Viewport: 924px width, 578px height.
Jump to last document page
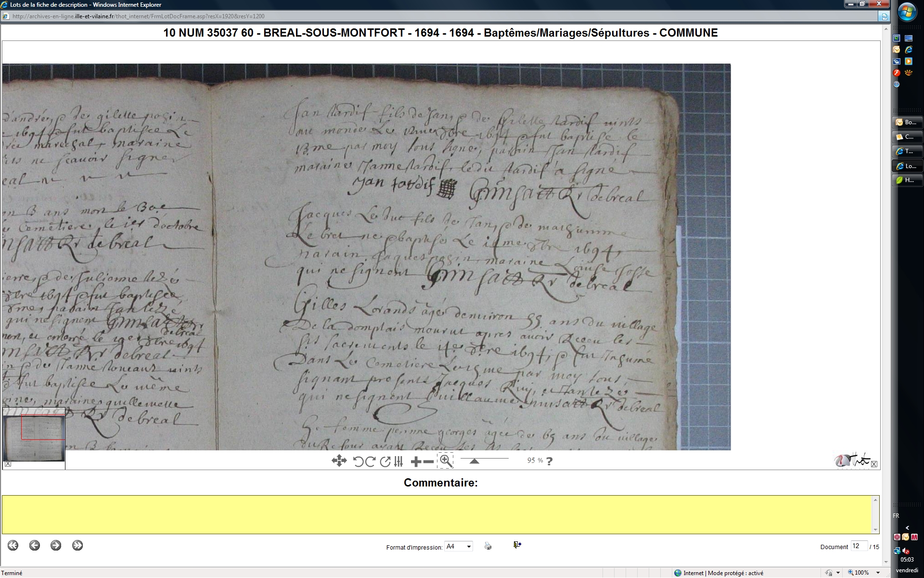77,545
